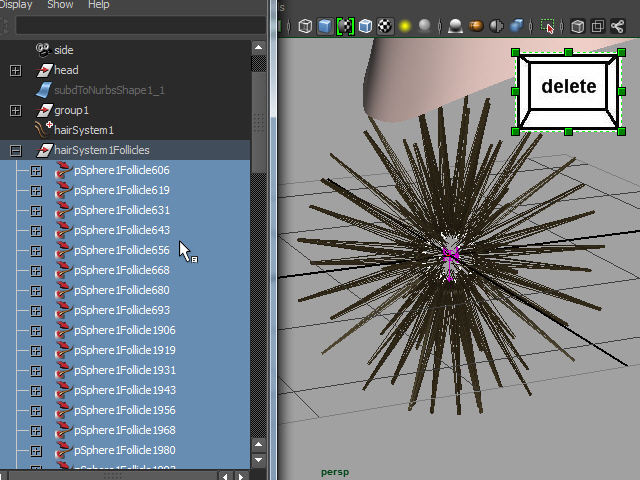Click the side camera icon in outliner

(x=43, y=50)
